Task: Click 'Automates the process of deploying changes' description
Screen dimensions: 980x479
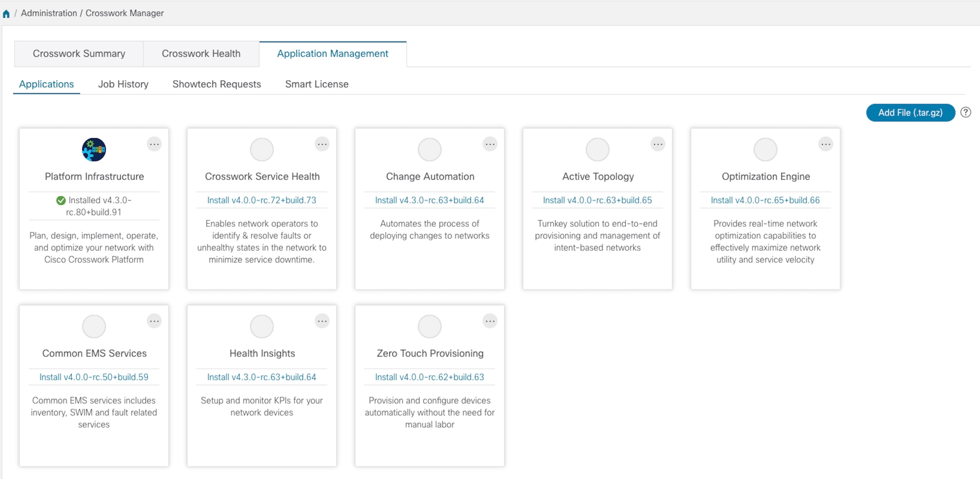Action: pos(429,230)
